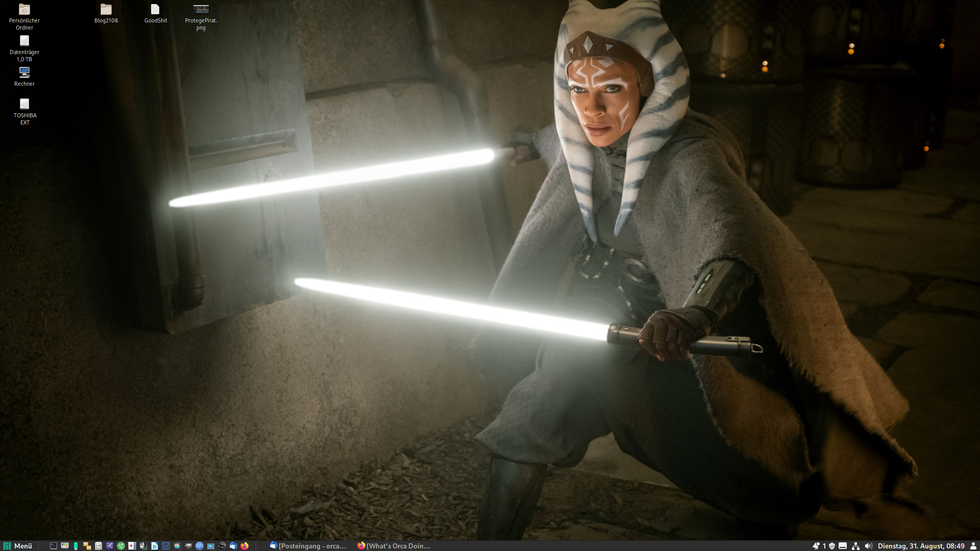The image size is (980, 551).
Task: Launch the blue screenshot panel icon
Action: [x=211, y=546]
